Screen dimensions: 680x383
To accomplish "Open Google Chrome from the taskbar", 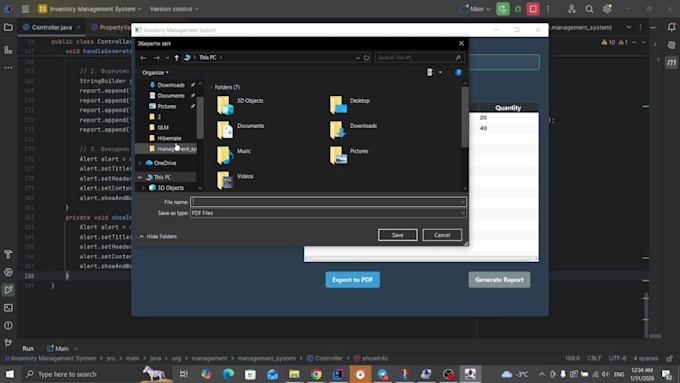I will [316, 374].
